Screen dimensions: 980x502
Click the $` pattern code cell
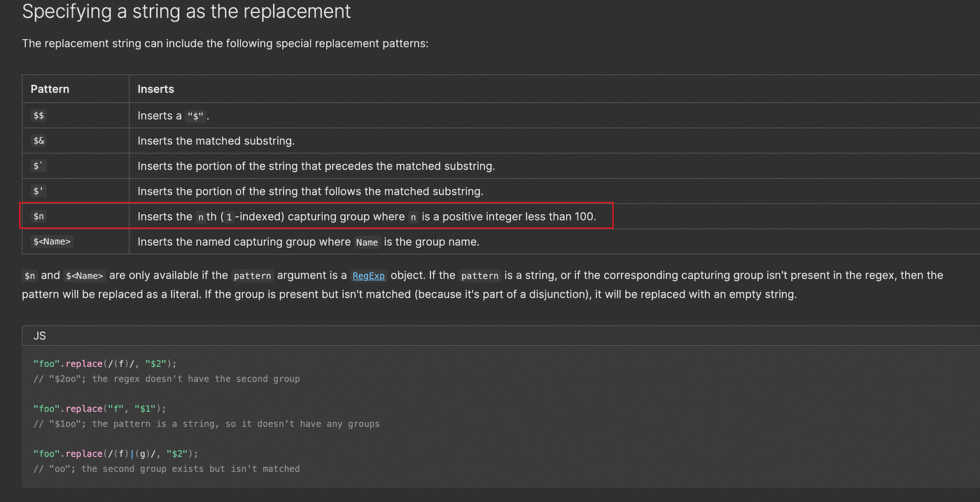click(38, 166)
